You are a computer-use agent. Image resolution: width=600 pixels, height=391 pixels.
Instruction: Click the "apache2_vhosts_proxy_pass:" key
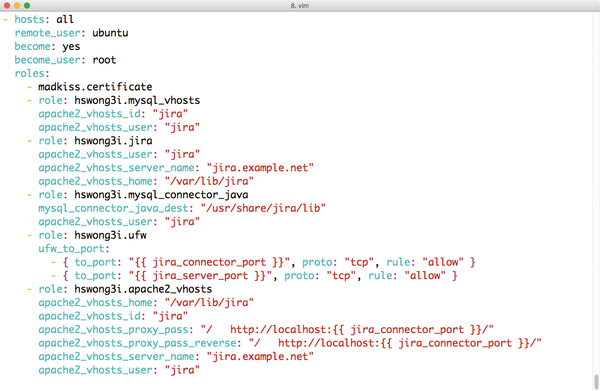(115, 329)
